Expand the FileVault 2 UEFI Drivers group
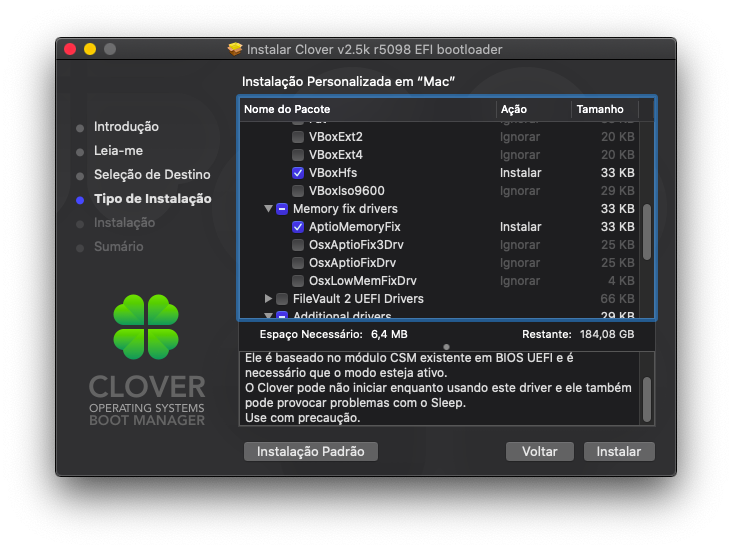 268,298
